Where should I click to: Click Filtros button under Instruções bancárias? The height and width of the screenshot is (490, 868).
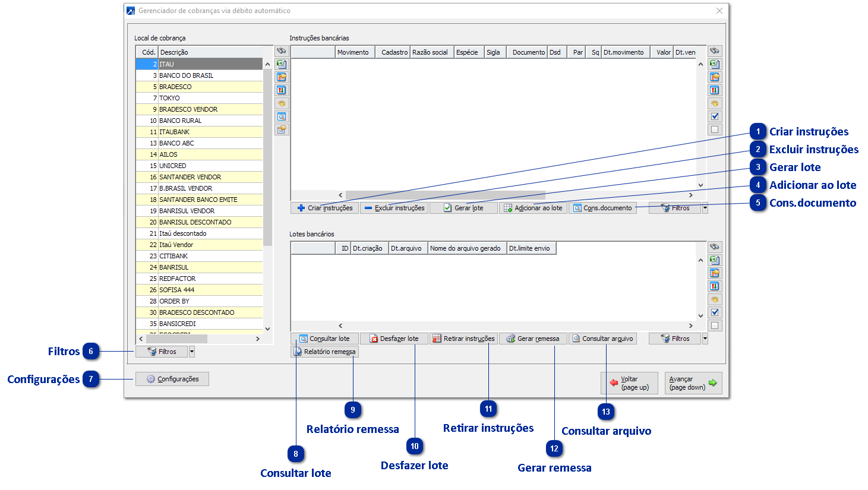(675, 208)
